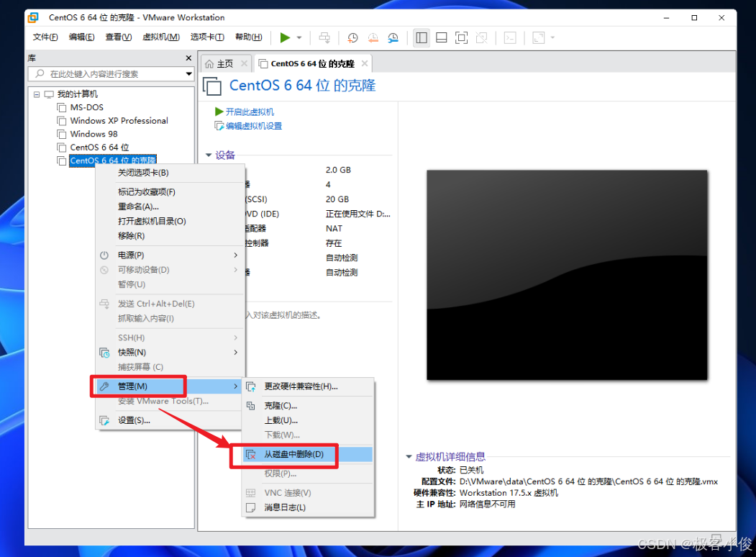This screenshot has width=756, height=557.
Task: Click the snapshot manager icon
Action: pos(393,37)
